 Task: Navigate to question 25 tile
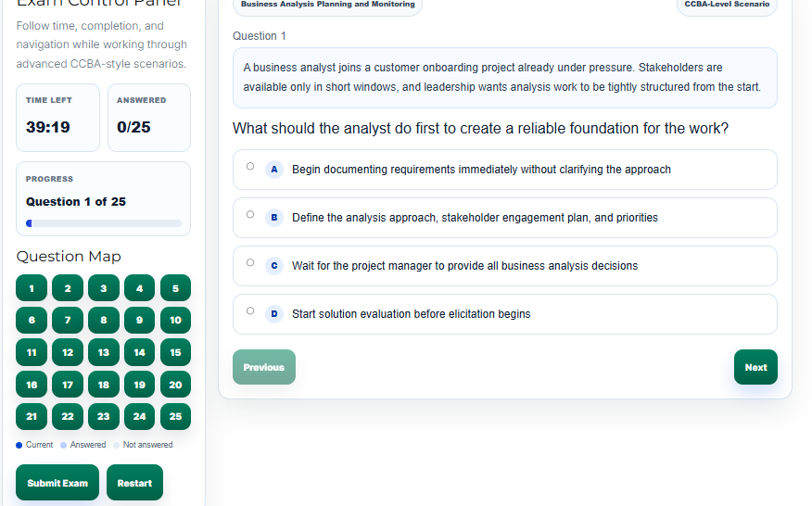175,417
